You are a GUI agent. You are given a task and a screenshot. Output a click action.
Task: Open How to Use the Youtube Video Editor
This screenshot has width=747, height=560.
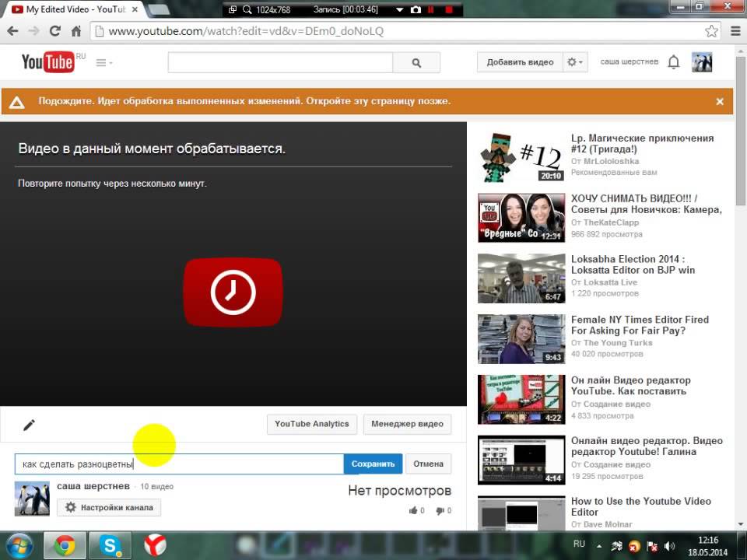(640, 506)
